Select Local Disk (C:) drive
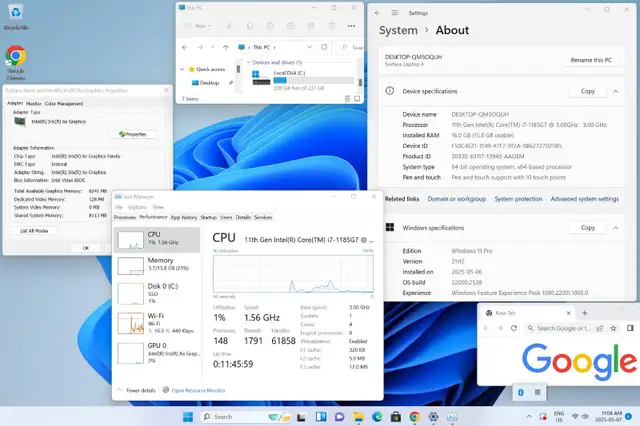This screenshot has height=426, width=640. tap(302, 80)
